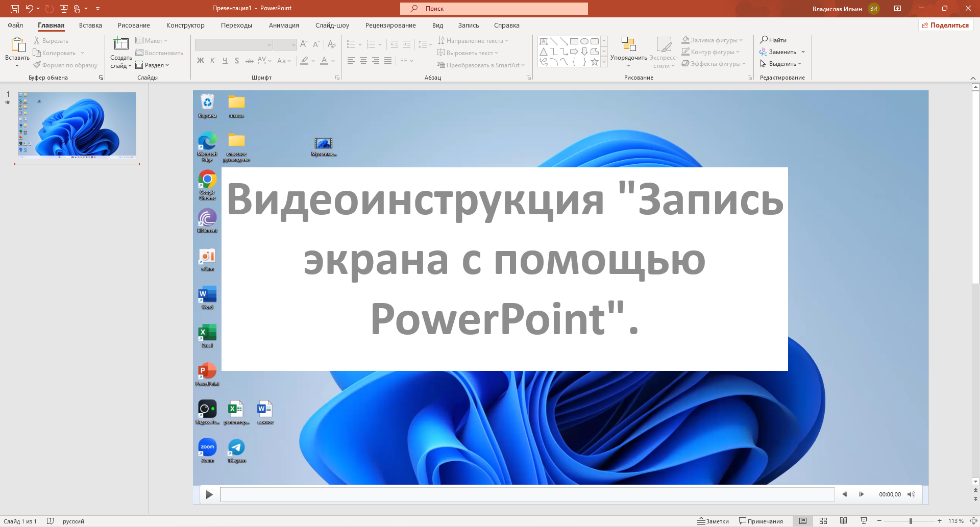Screen dimensions: 980x527
Task: Switch to slide sorter view
Action: (823, 521)
